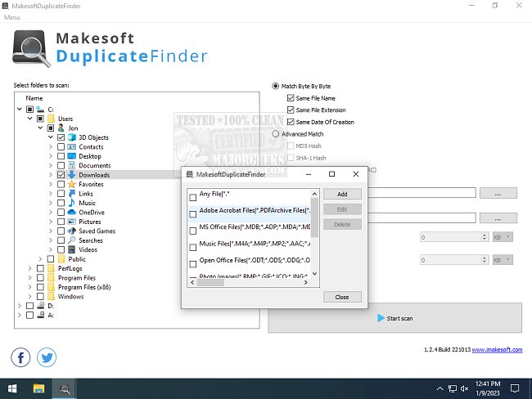Image resolution: width=532 pixels, height=399 pixels.
Task: Click the Desktop folder icon
Action: tap(71, 156)
